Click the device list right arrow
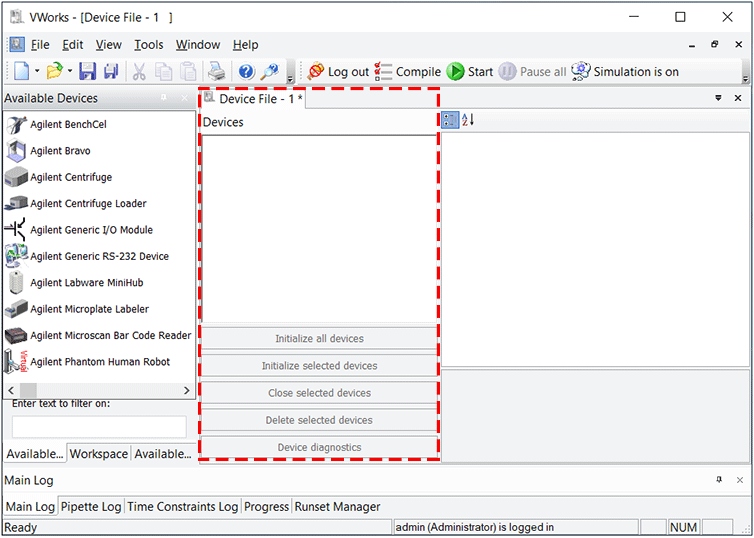 (x=187, y=390)
